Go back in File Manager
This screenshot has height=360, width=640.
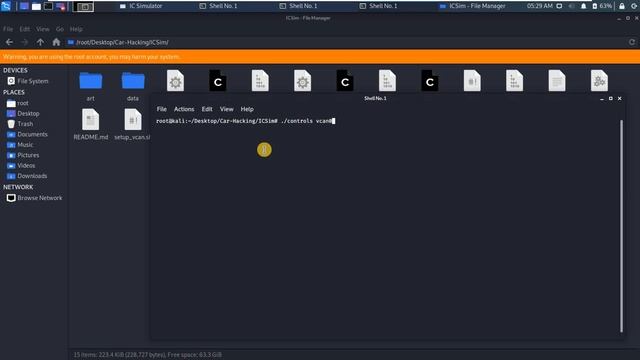click(x=9, y=42)
